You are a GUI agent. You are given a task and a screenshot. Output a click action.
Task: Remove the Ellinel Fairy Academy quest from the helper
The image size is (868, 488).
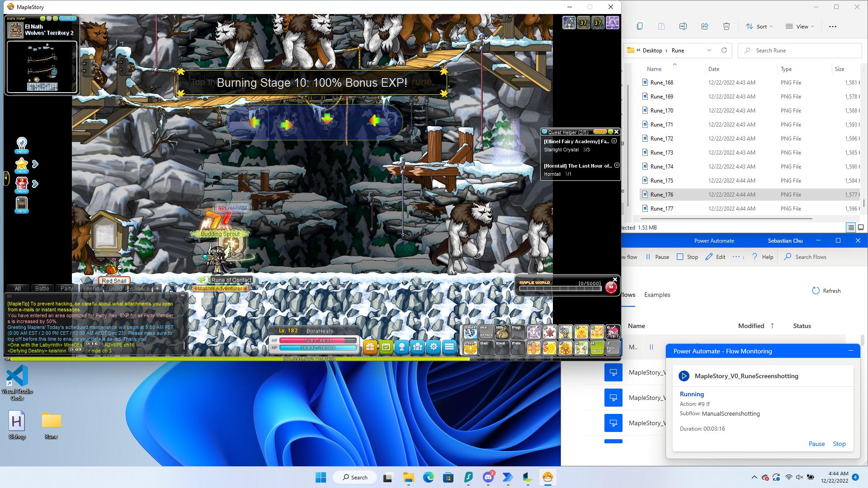pos(614,141)
